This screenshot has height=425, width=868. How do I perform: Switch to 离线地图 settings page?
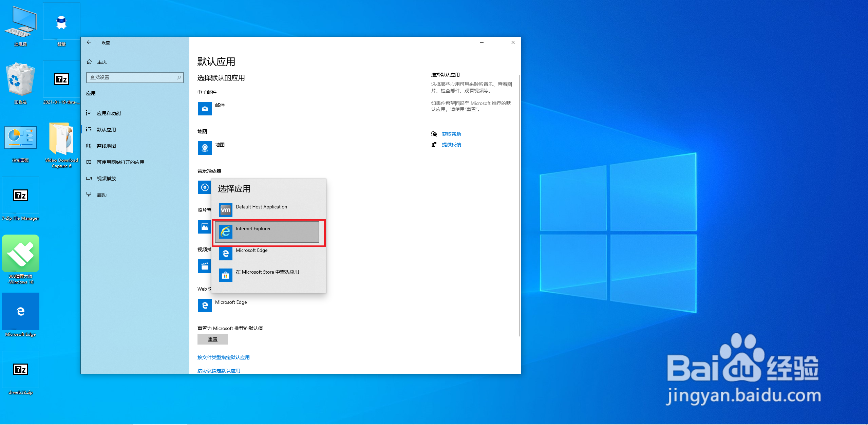(106, 146)
